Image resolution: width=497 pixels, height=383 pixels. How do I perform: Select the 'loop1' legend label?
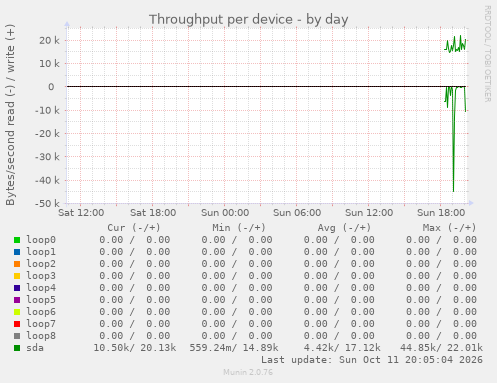[41, 252]
